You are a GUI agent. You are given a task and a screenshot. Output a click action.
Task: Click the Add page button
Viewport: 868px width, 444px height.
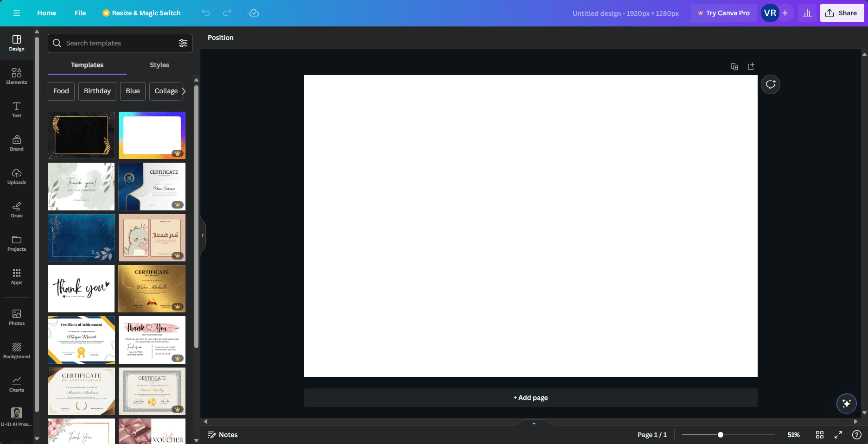point(530,398)
